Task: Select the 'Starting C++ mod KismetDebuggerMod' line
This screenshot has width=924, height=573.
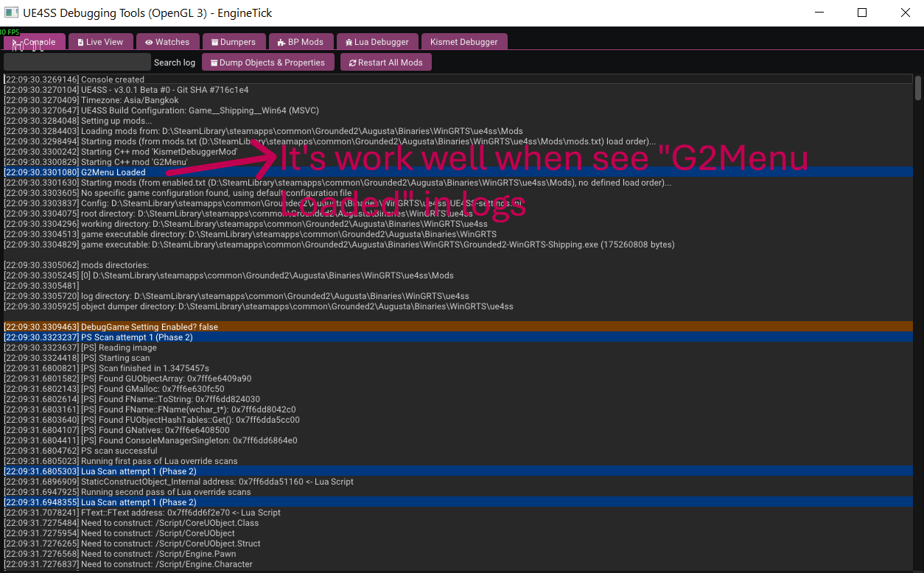Action: [x=458, y=152]
